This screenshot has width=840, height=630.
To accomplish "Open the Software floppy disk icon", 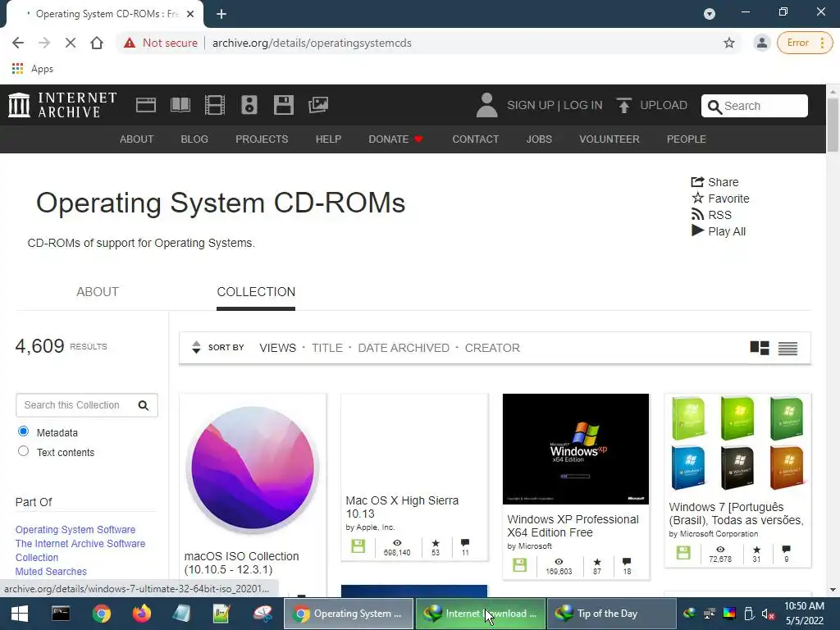I will (283, 105).
